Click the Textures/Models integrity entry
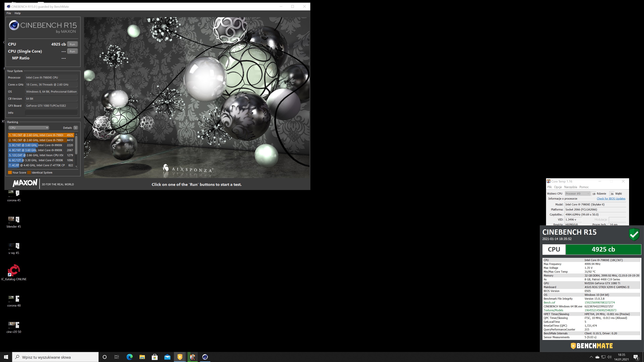644x362 pixels. click(592, 310)
